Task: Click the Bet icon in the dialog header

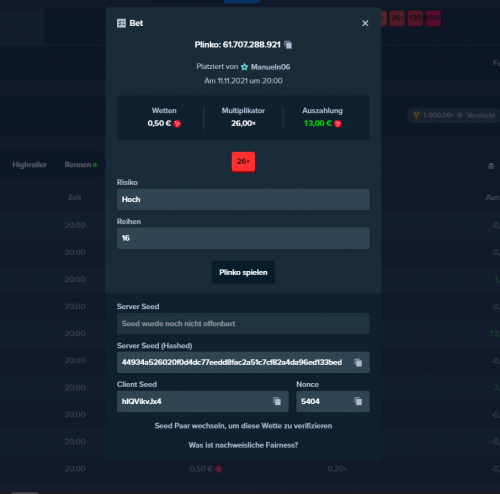Action: click(x=121, y=23)
